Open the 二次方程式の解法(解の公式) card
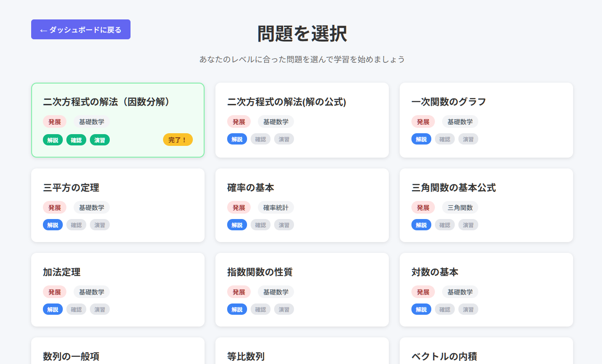This screenshot has width=602, height=364. (302, 120)
